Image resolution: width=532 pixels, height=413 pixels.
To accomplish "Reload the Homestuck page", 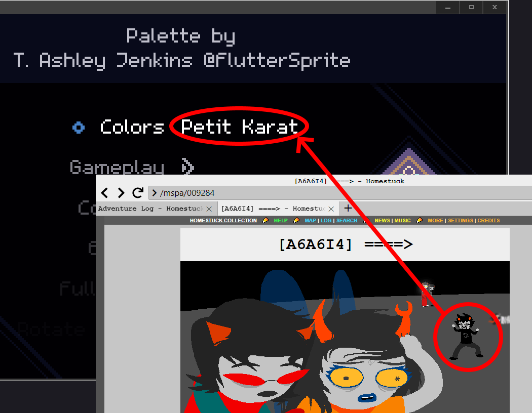I will (137, 193).
